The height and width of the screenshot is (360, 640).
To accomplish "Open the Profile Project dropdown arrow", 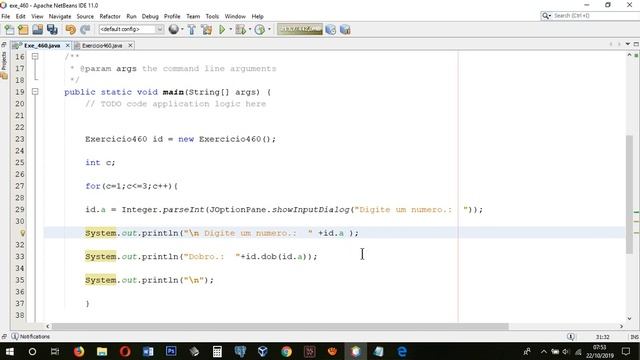I will coord(269,29).
